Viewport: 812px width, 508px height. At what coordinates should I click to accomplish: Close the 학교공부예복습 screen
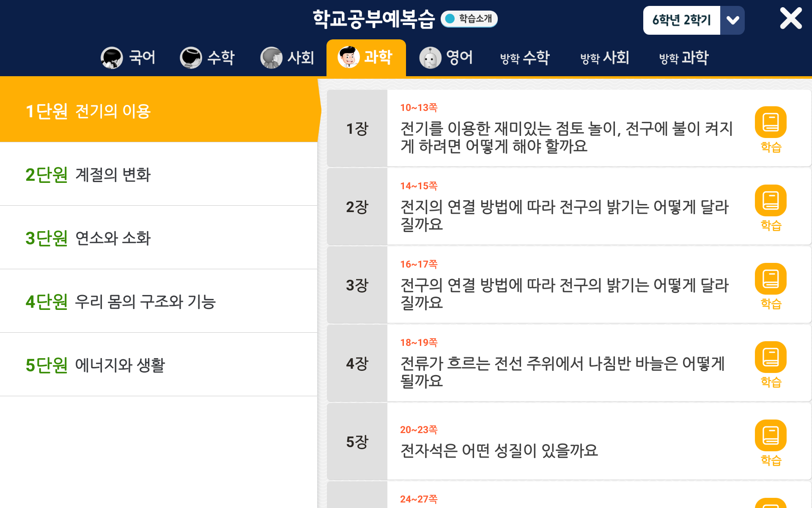click(x=790, y=19)
